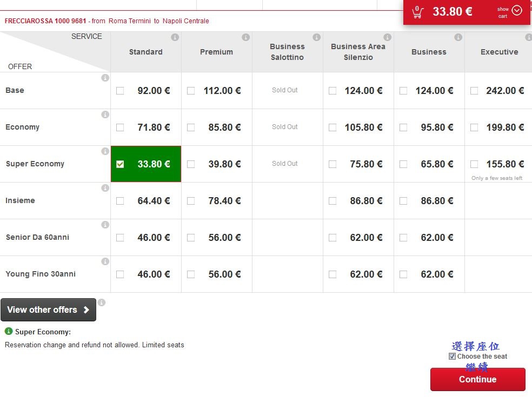The image size is (532, 397).
Task: Click Economy Business Area Silenzio 105.80 € price
Action: pyautogui.click(x=363, y=127)
